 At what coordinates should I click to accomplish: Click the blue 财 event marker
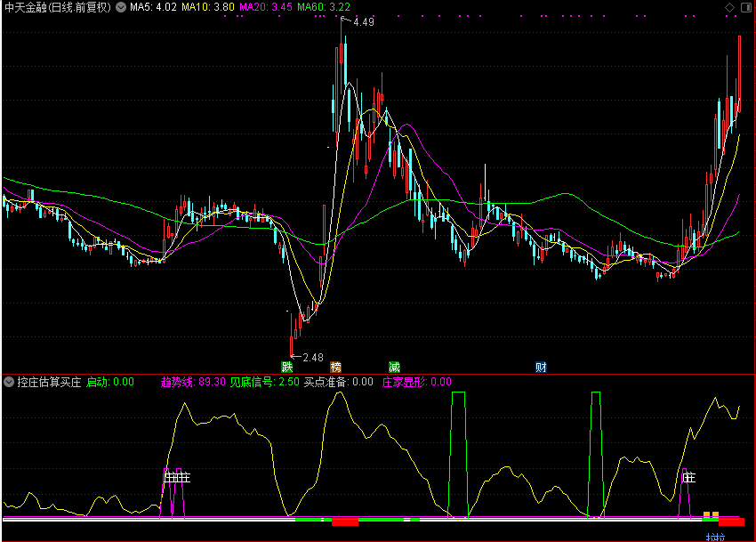[x=541, y=367]
